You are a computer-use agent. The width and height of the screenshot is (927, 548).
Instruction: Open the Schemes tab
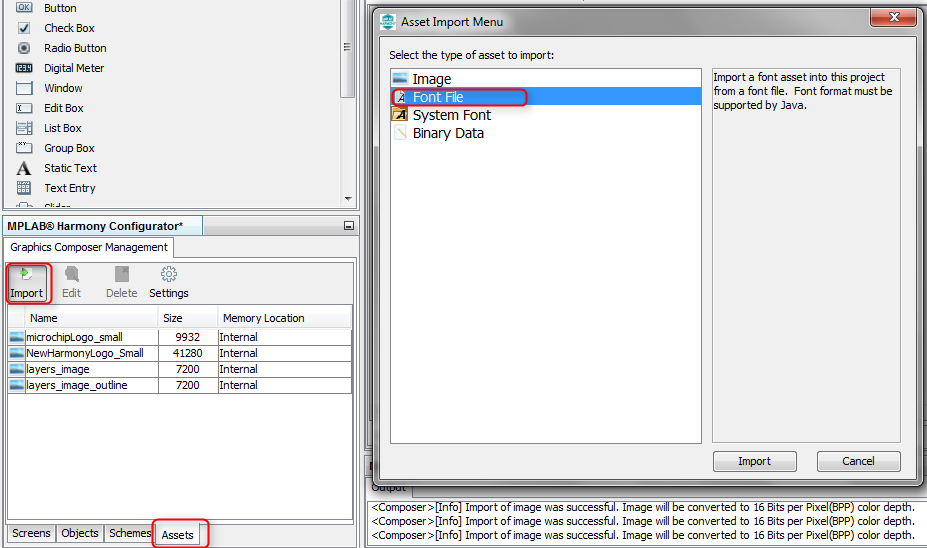(x=130, y=534)
